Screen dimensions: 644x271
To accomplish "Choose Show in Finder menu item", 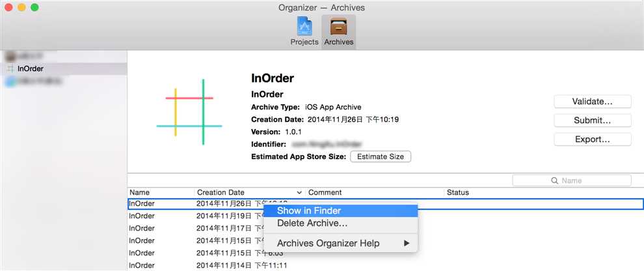I will click(x=340, y=211).
